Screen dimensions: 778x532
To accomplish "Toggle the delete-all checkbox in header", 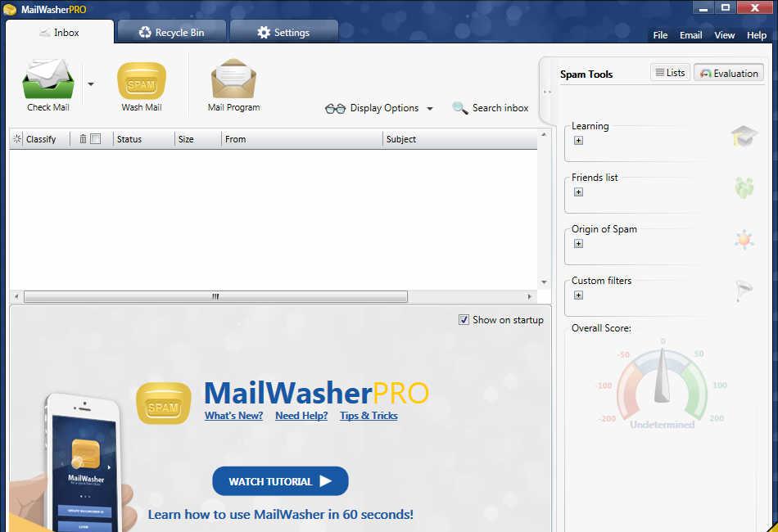I will 96,139.
